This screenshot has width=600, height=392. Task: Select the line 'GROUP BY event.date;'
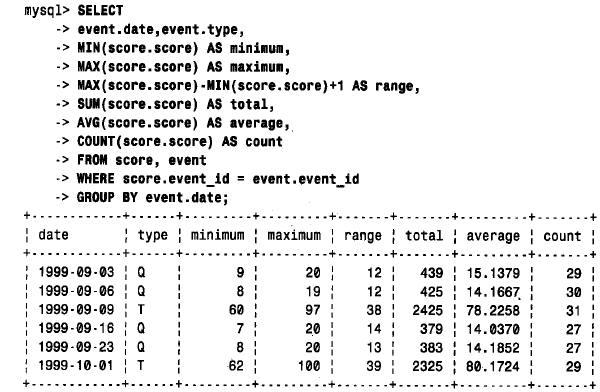click(153, 198)
